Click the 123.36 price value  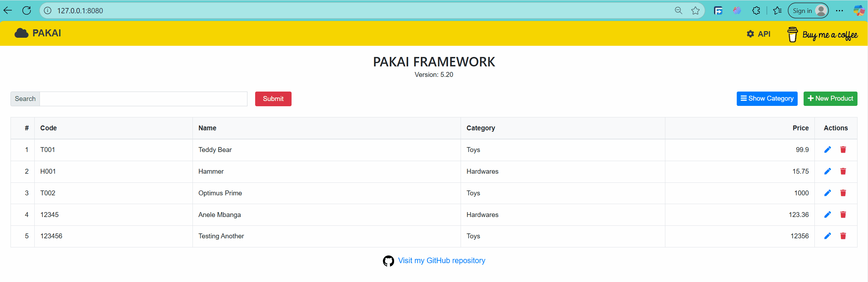tap(799, 215)
